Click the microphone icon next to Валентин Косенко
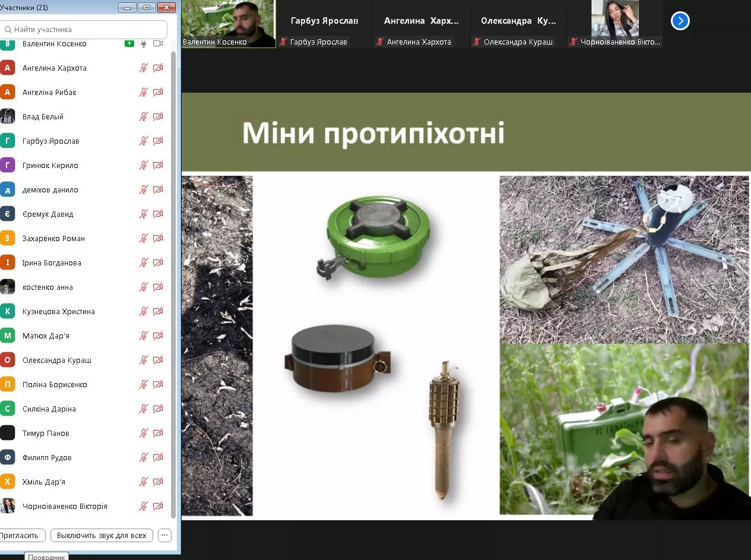 click(144, 44)
